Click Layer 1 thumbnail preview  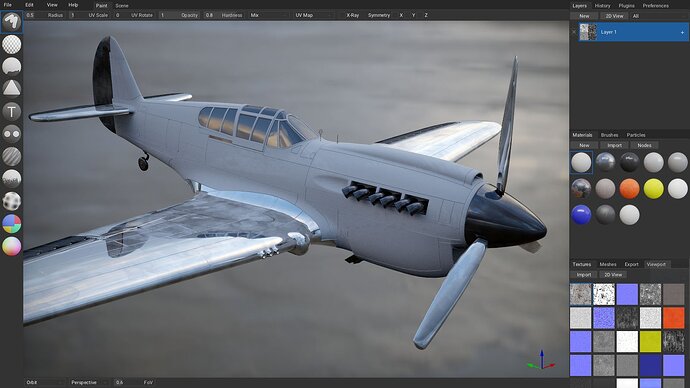588,32
